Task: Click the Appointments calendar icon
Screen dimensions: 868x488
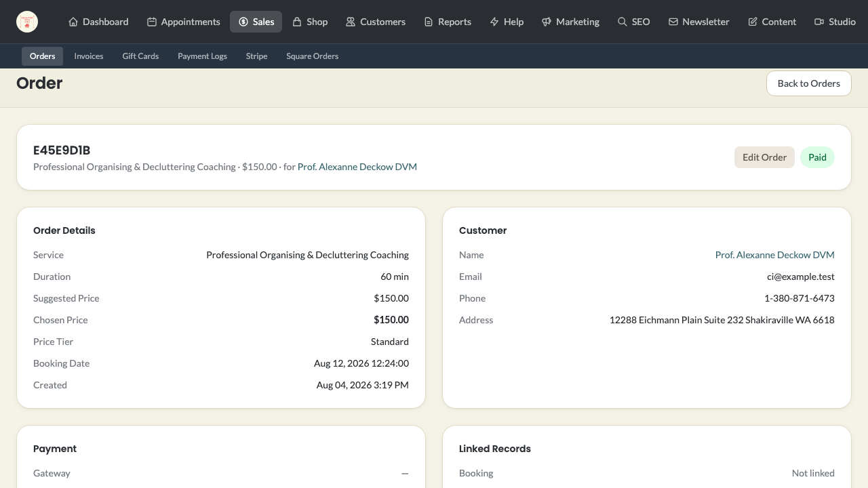Action: [x=152, y=22]
